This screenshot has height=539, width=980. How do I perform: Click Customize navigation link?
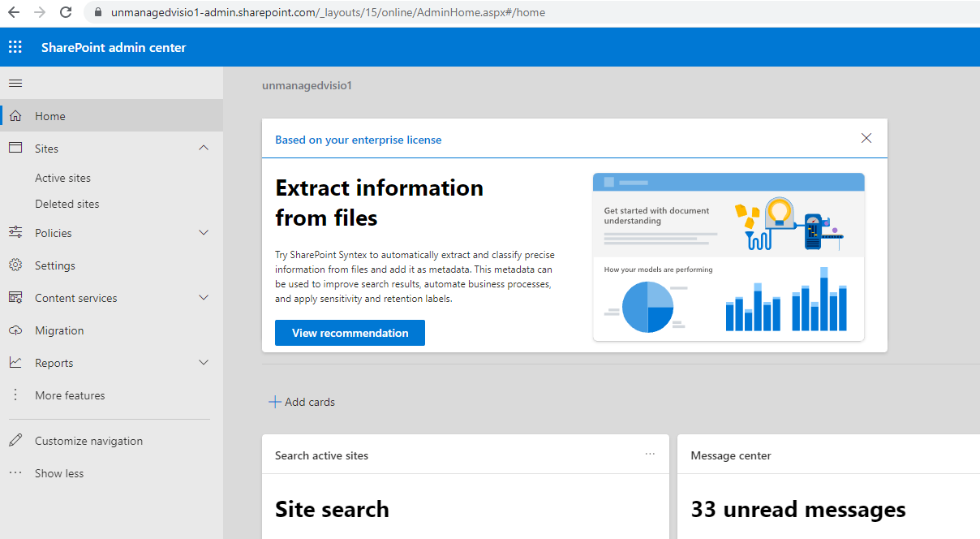click(88, 441)
